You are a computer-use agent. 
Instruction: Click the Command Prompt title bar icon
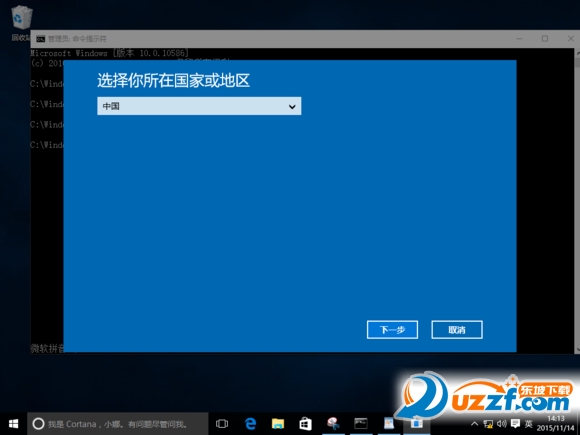click(x=41, y=39)
